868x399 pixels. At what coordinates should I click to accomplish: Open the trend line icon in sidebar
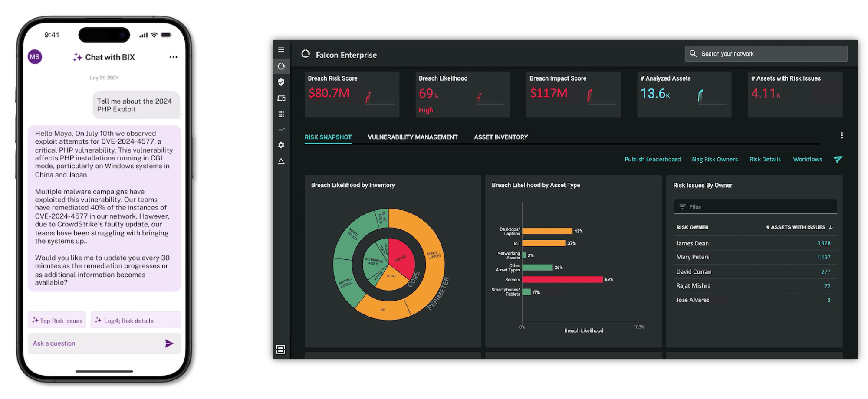point(281,130)
